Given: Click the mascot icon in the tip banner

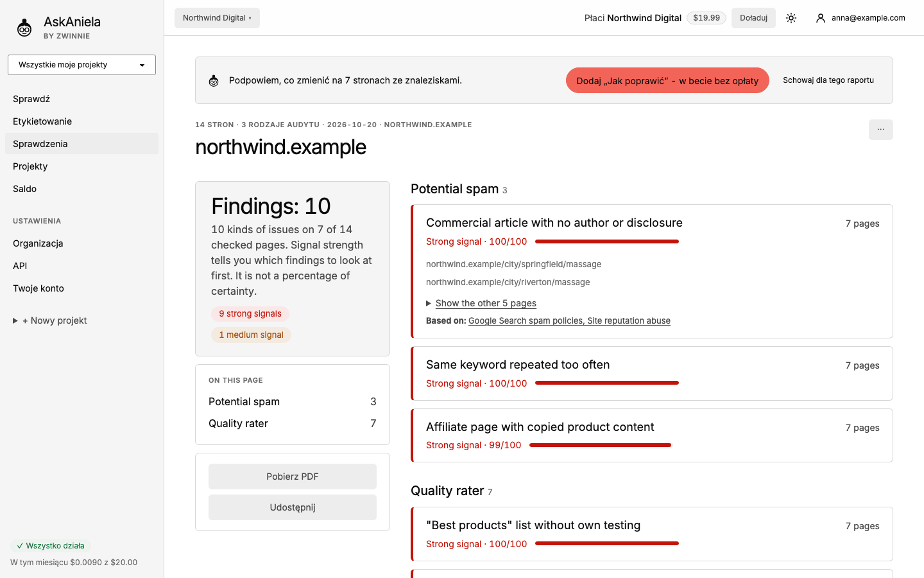Looking at the screenshot, I should (214, 81).
